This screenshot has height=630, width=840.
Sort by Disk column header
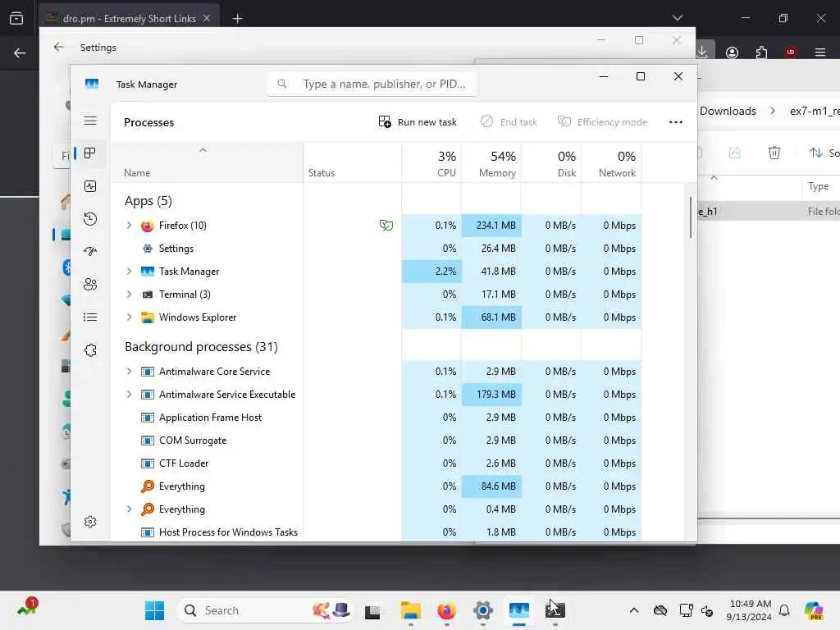[x=551, y=163]
